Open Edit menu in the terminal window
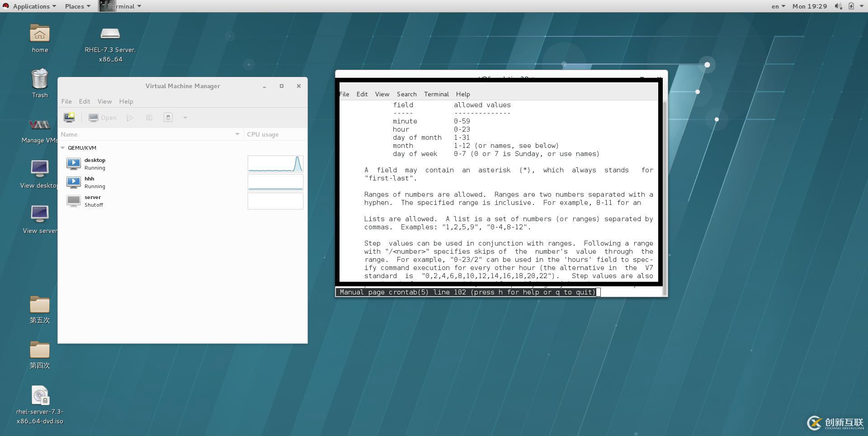The height and width of the screenshot is (436, 868). click(362, 94)
